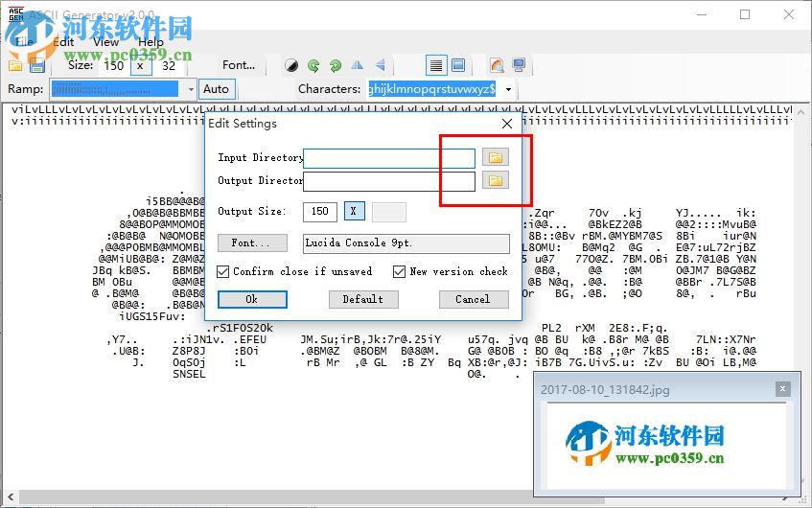This screenshot has height=508, width=812.
Task: Click the Characters text field
Action: point(434,89)
